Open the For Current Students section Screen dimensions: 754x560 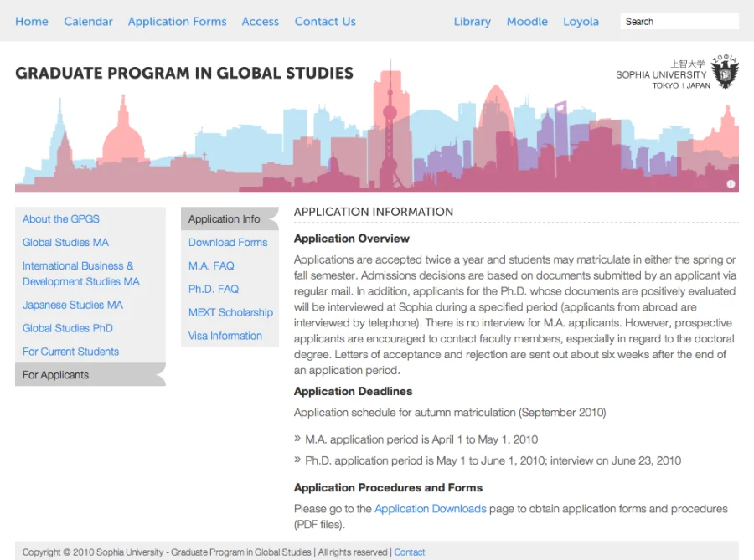70,352
